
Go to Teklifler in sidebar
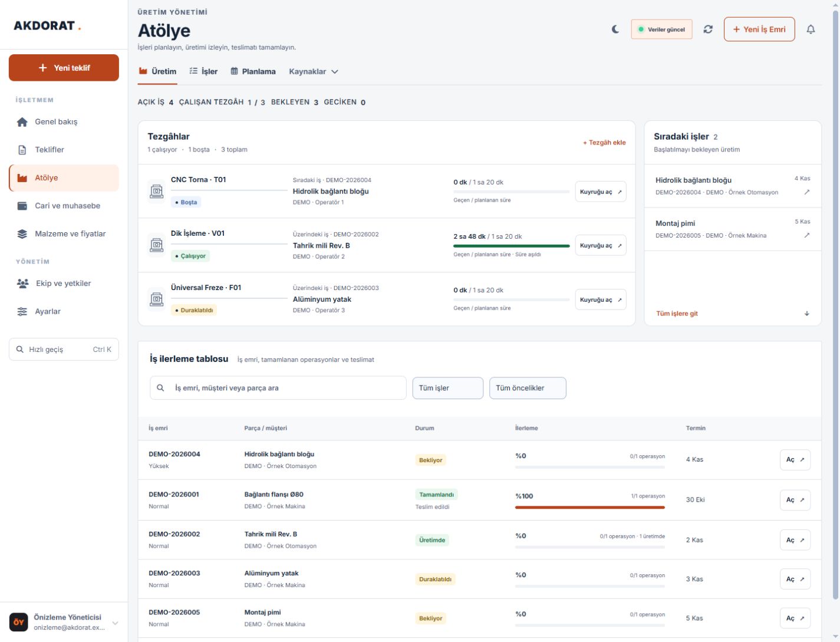[64, 150]
